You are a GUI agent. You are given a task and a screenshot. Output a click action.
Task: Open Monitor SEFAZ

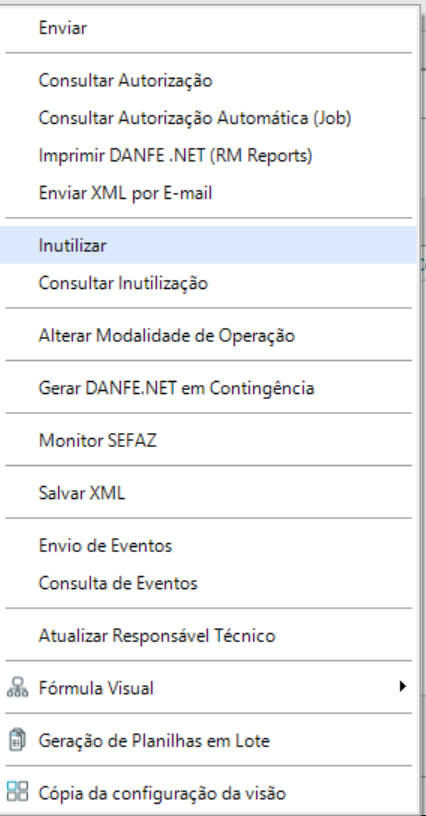click(x=209, y=441)
